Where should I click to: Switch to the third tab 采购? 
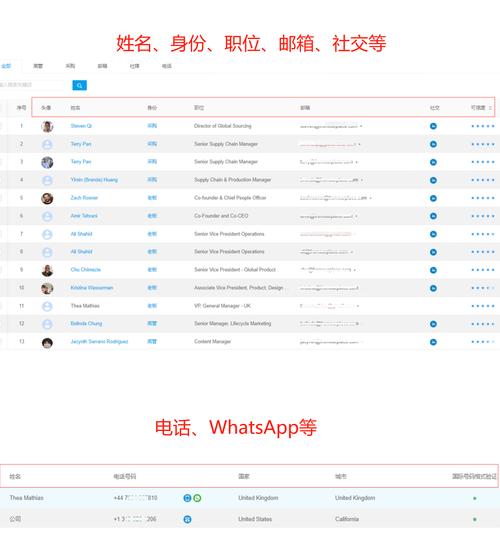coord(70,66)
